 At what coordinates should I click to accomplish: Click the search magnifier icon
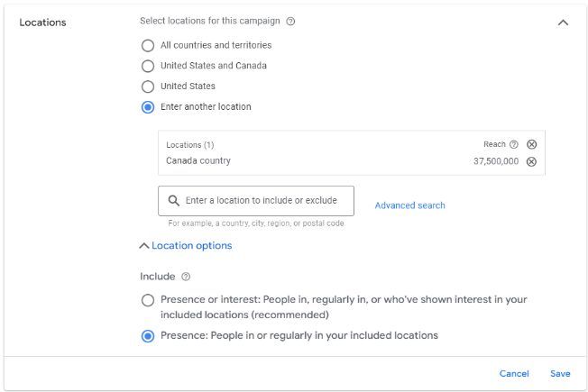point(174,201)
